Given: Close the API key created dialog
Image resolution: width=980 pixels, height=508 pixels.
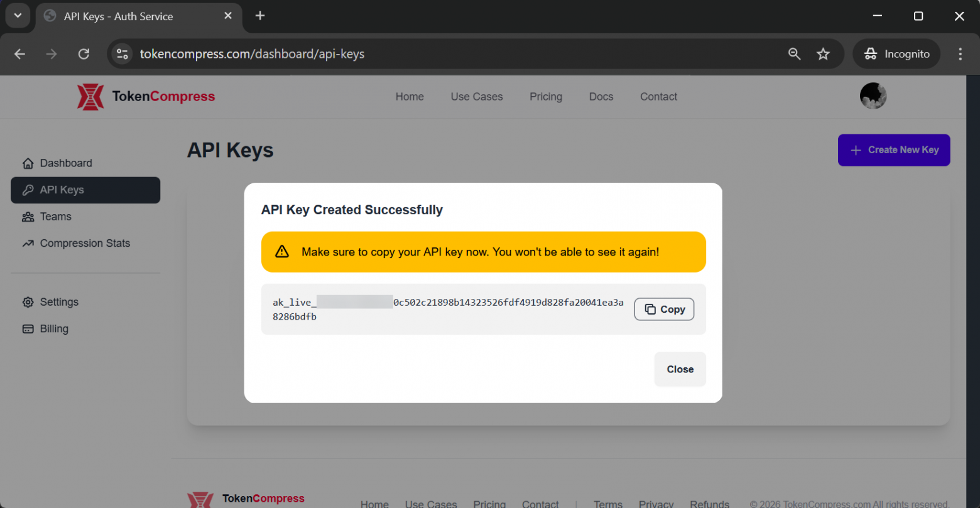Looking at the screenshot, I should (x=680, y=369).
